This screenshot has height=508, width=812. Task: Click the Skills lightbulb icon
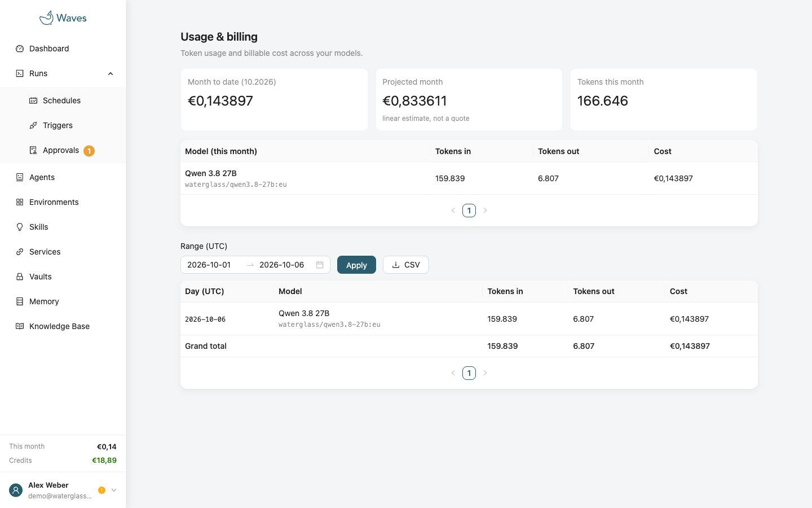click(x=20, y=227)
